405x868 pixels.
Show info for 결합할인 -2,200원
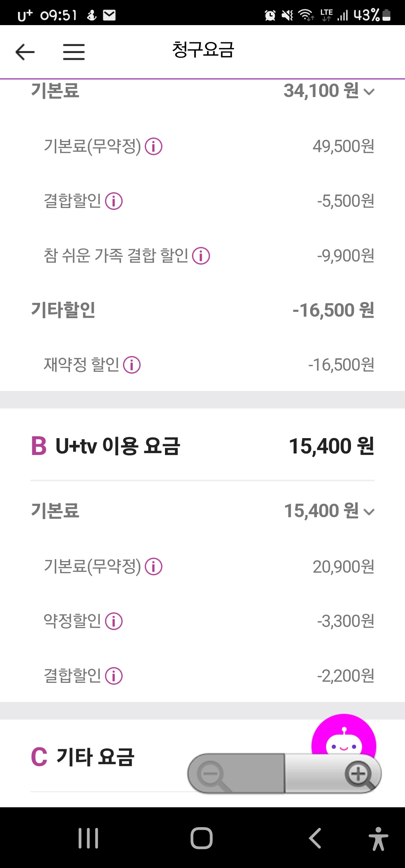(114, 676)
